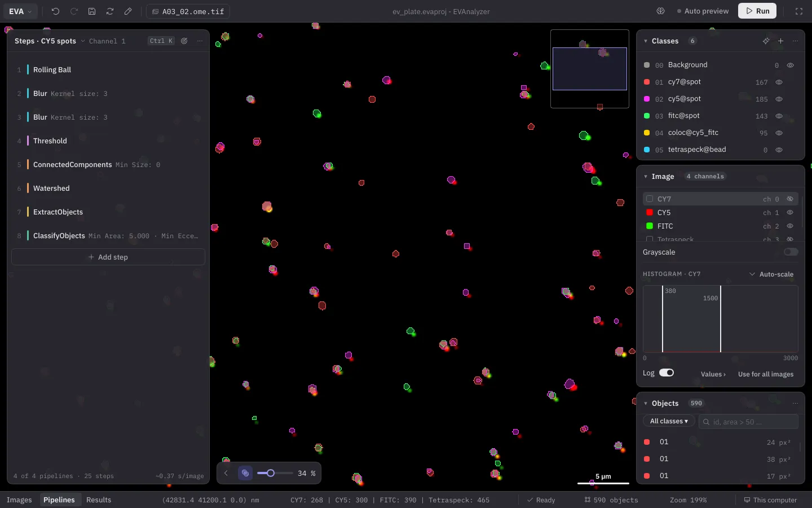The width and height of the screenshot is (812, 508).
Task: Click the magic wand icon in Classes panel
Action: pos(766,41)
